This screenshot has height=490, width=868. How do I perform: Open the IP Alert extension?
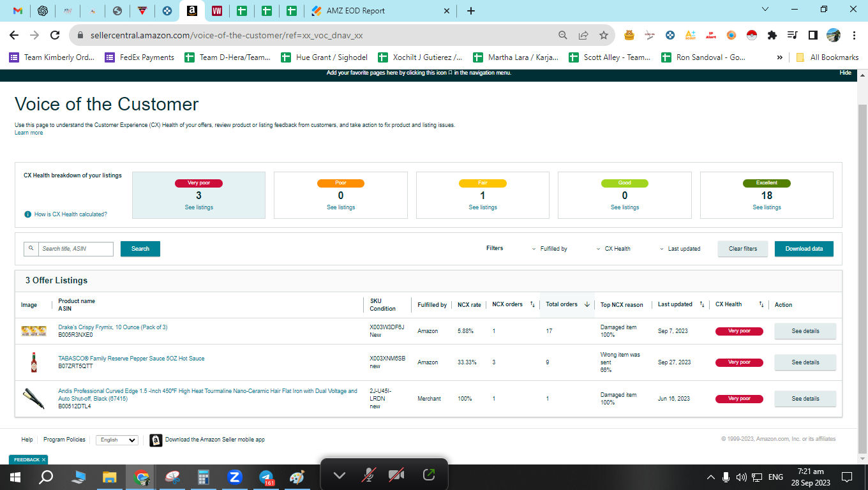tap(711, 35)
